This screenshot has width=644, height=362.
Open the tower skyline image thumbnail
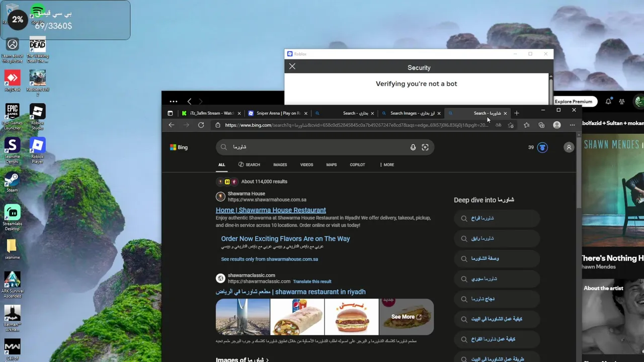(243, 317)
